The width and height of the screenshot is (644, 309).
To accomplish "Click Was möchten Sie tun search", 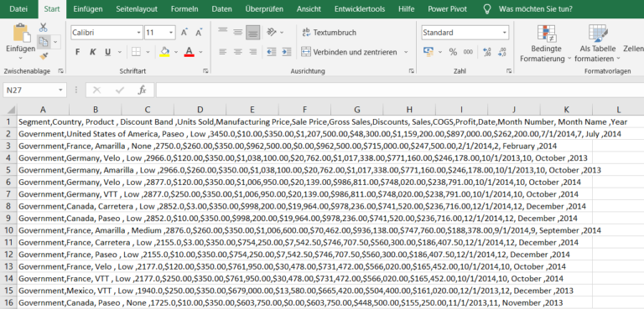I will (536, 9).
